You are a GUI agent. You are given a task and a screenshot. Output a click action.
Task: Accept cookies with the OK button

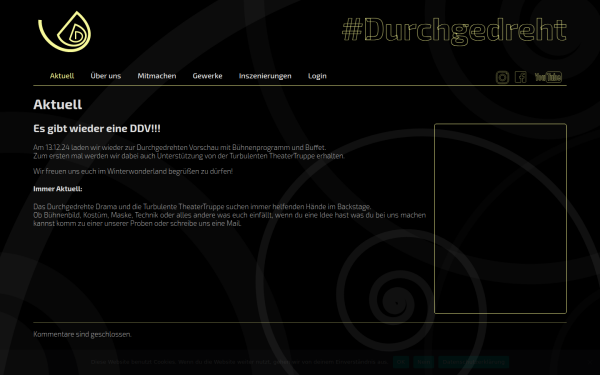[401, 362]
